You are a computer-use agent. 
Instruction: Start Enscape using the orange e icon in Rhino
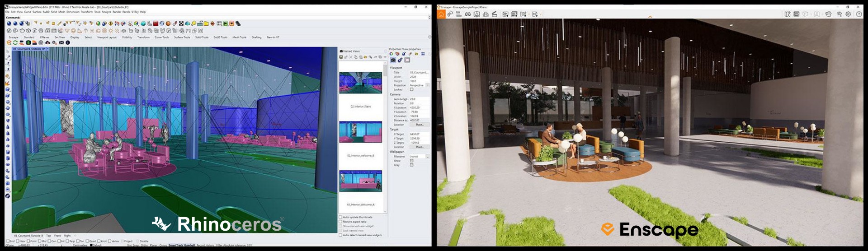coord(9,42)
